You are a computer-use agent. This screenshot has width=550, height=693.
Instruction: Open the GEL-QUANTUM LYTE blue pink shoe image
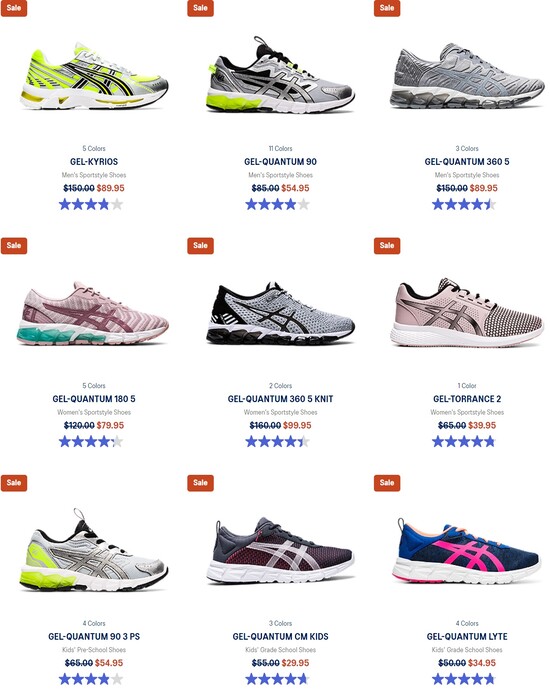pyautogui.click(x=467, y=551)
